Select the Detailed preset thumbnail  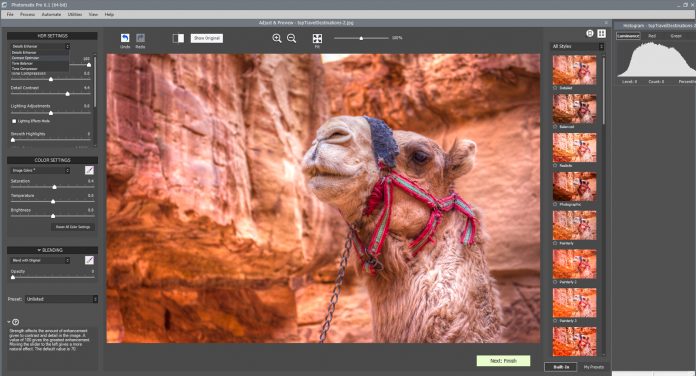(574, 70)
